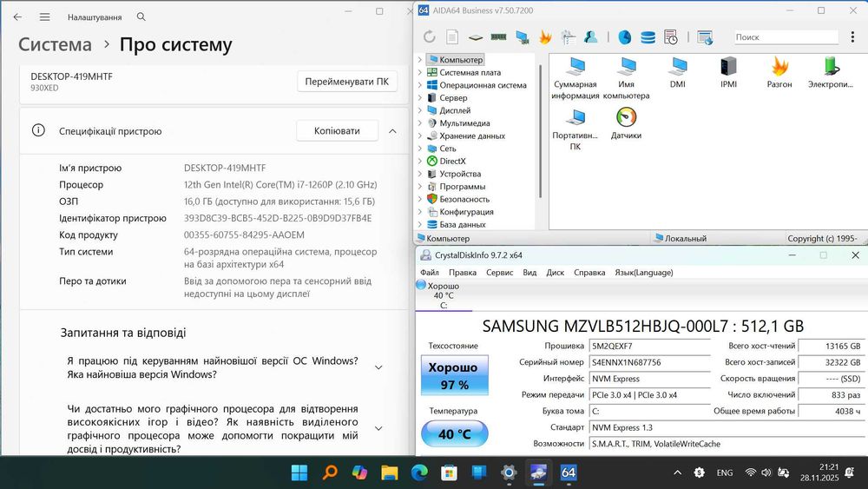Expand the Сервер tree node arrow
This screenshot has height=489, width=868.
(x=419, y=98)
